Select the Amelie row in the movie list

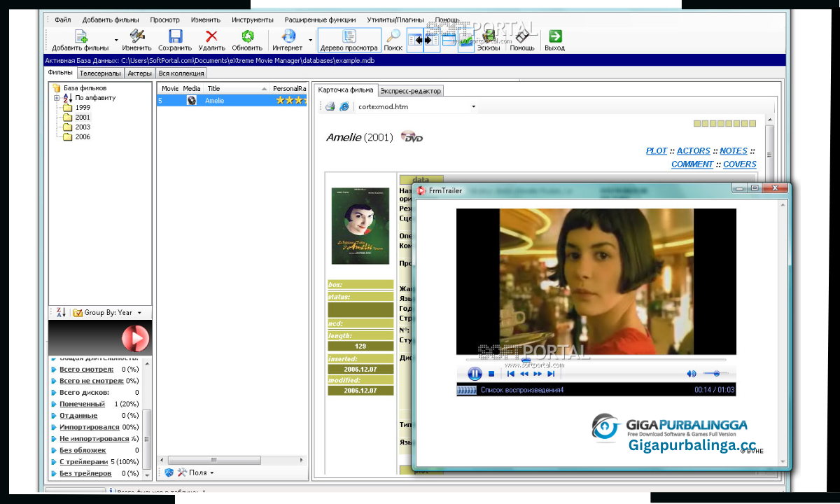pyautogui.click(x=232, y=100)
